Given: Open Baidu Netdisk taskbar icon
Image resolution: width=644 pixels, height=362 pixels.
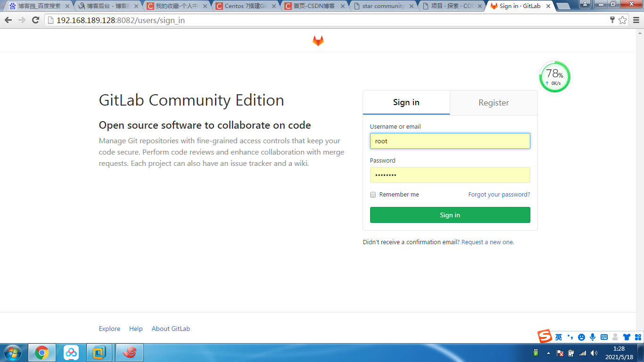Looking at the screenshot, I should [71, 353].
